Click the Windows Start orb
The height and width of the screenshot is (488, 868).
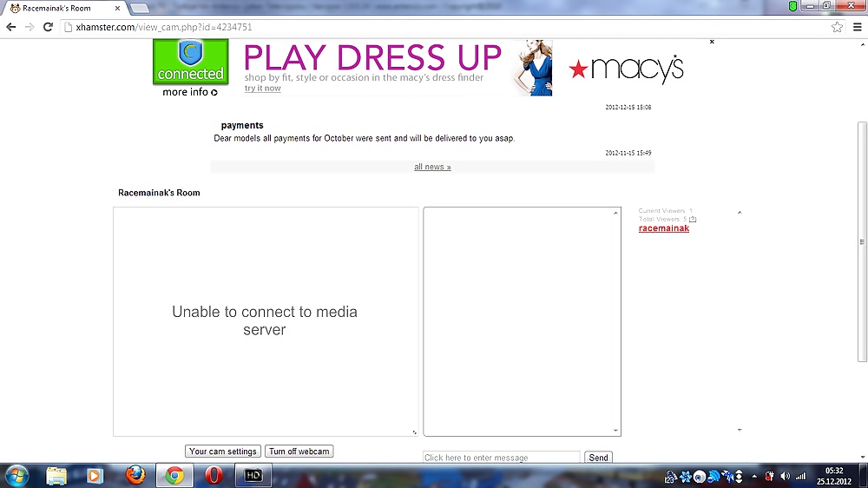16,475
